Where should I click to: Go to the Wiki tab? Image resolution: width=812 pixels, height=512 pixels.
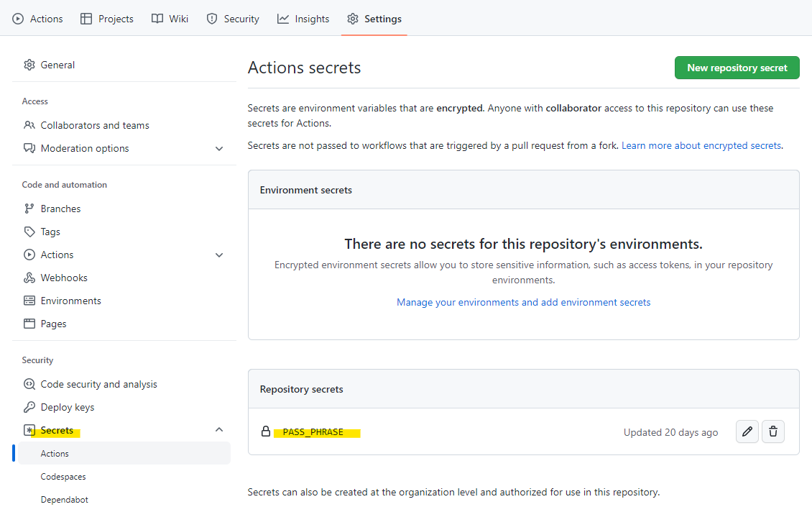coord(170,19)
